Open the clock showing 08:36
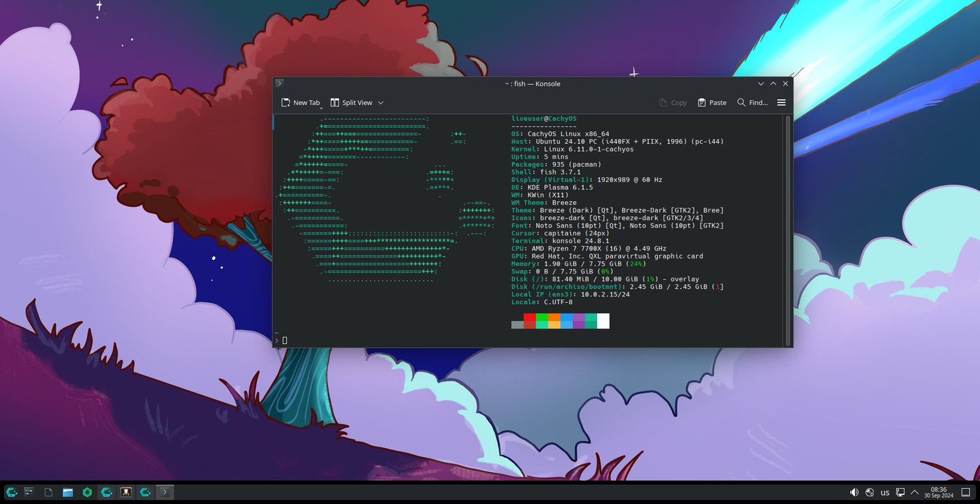Viewport: 980px width, 504px height. click(939, 492)
